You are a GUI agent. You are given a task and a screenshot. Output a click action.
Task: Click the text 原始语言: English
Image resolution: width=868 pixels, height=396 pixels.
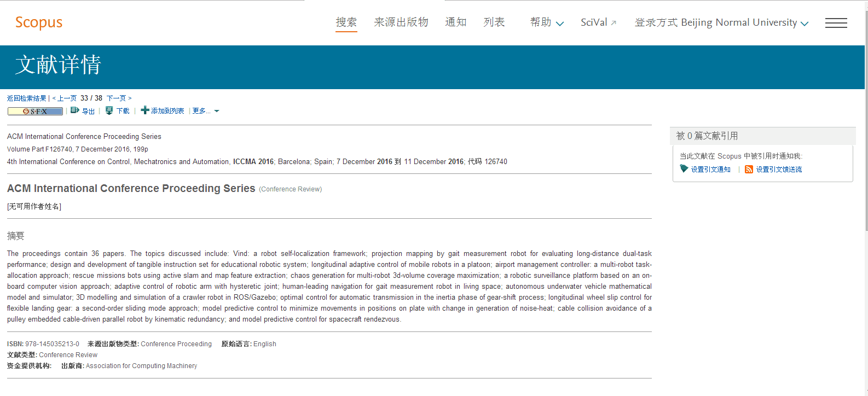coord(248,344)
